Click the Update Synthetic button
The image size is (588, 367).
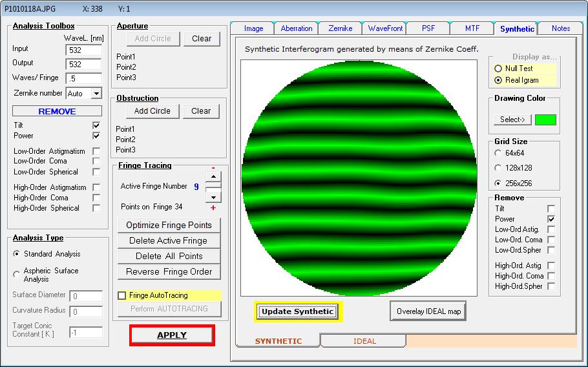pos(298,311)
